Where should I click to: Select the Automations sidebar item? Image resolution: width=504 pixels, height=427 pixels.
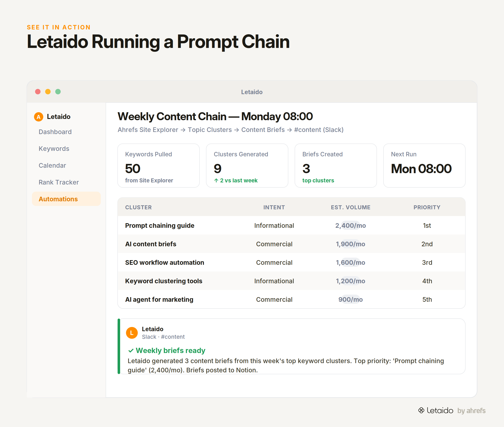pyautogui.click(x=66, y=199)
